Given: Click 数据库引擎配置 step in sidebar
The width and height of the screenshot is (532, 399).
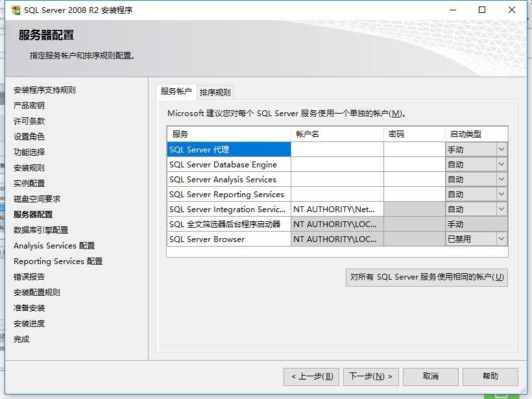Looking at the screenshot, I should pyautogui.click(x=41, y=230).
